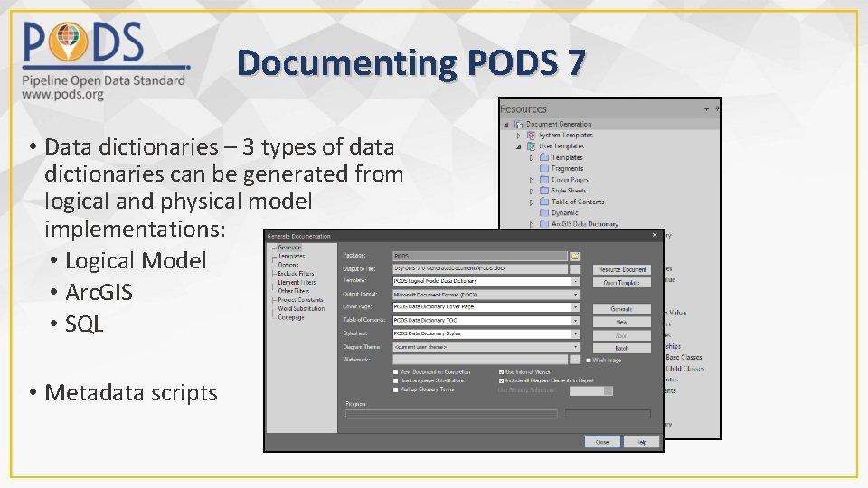Screen dimensions: 868x488
Task: Enable View Document on Completion checkbox
Action: coord(396,371)
